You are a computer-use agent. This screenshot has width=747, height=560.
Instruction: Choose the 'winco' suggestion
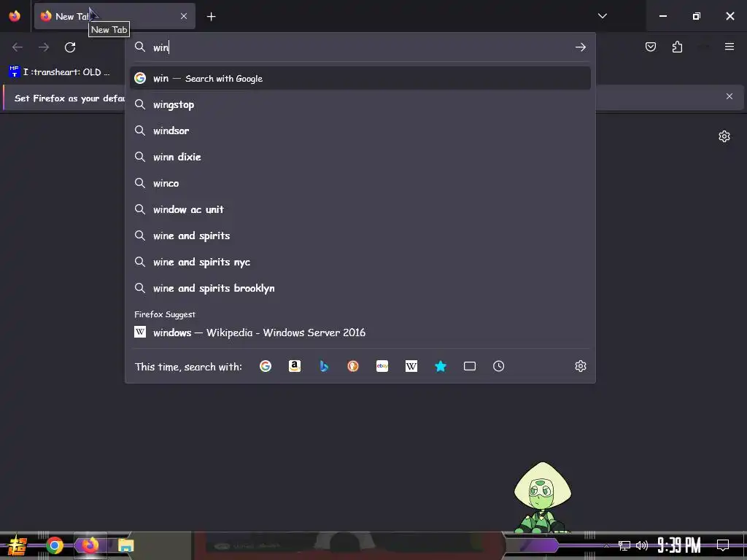pyautogui.click(x=360, y=183)
